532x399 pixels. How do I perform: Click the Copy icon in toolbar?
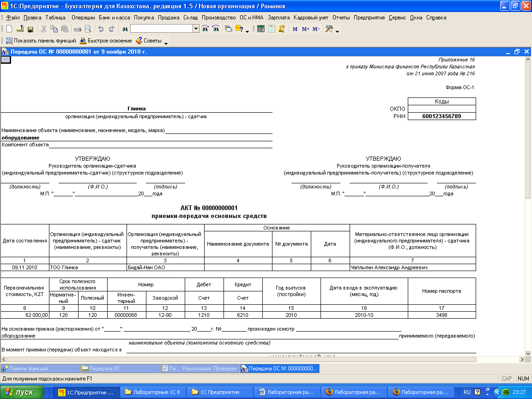54,29
